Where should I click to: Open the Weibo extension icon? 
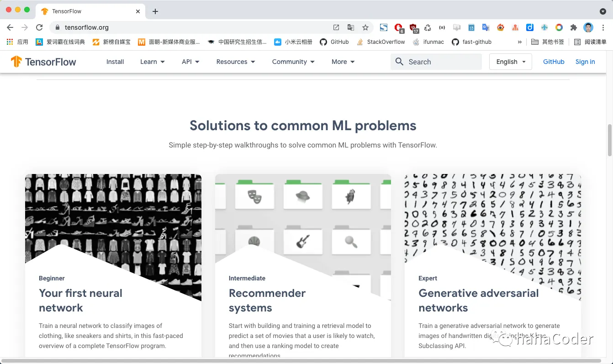[501, 27]
